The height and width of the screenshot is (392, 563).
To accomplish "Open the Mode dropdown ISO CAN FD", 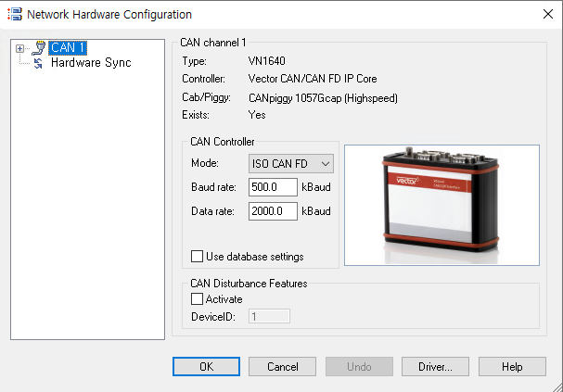I will pos(291,164).
